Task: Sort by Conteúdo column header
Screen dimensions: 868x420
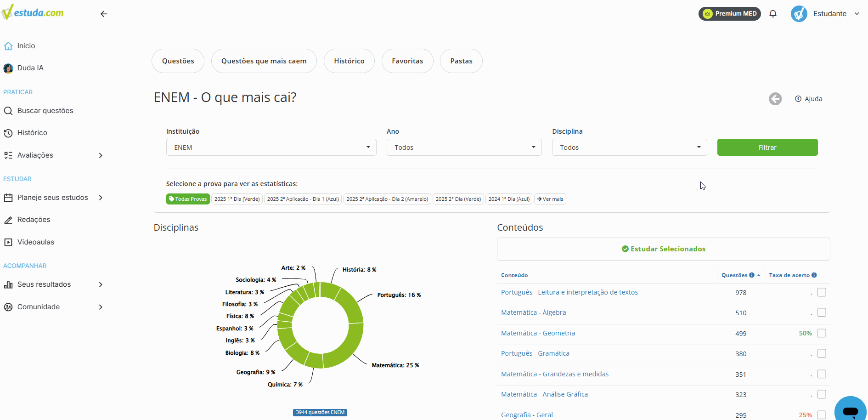Action: click(514, 275)
